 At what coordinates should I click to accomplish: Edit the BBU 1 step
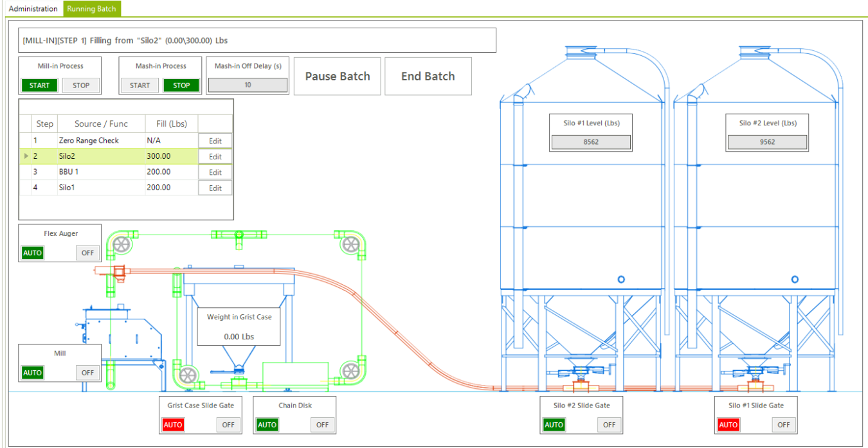click(215, 172)
